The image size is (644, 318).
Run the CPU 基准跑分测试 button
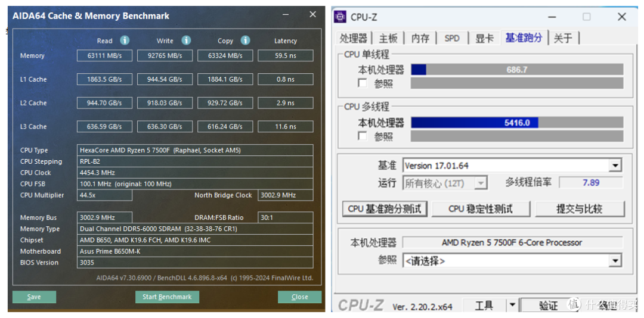(385, 209)
